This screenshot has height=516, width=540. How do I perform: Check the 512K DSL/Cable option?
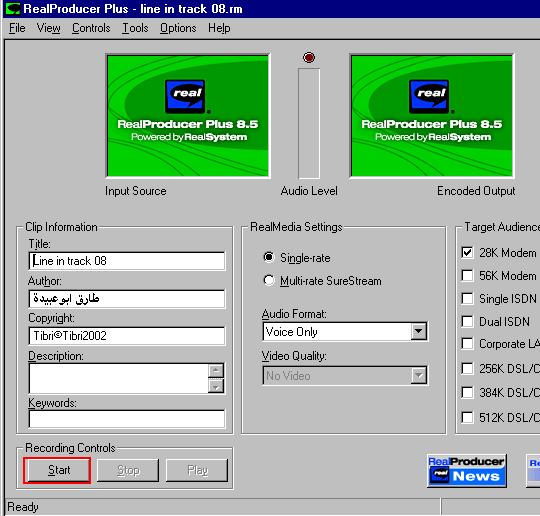click(467, 417)
